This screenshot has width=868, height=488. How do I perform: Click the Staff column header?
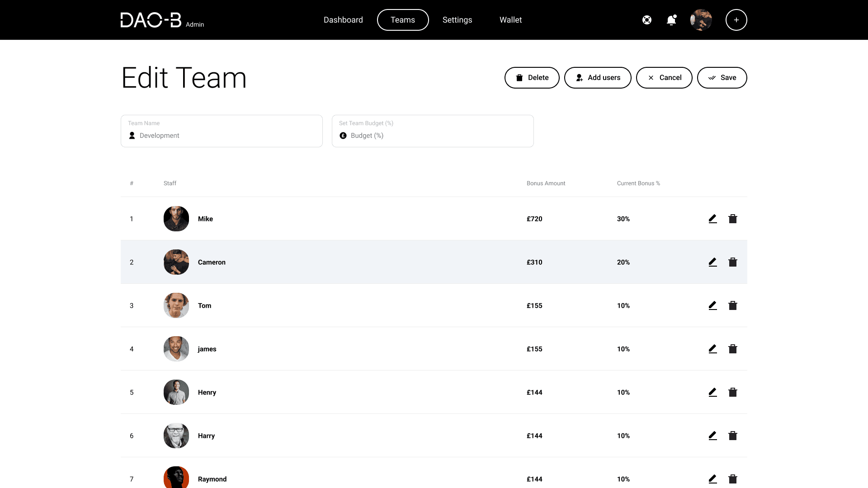(x=170, y=183)
